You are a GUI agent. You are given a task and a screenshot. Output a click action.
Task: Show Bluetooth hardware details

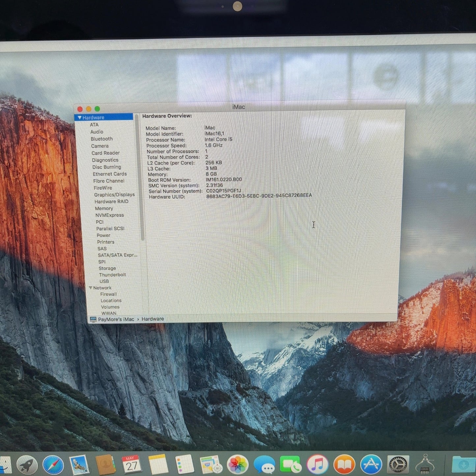(102, 139)
